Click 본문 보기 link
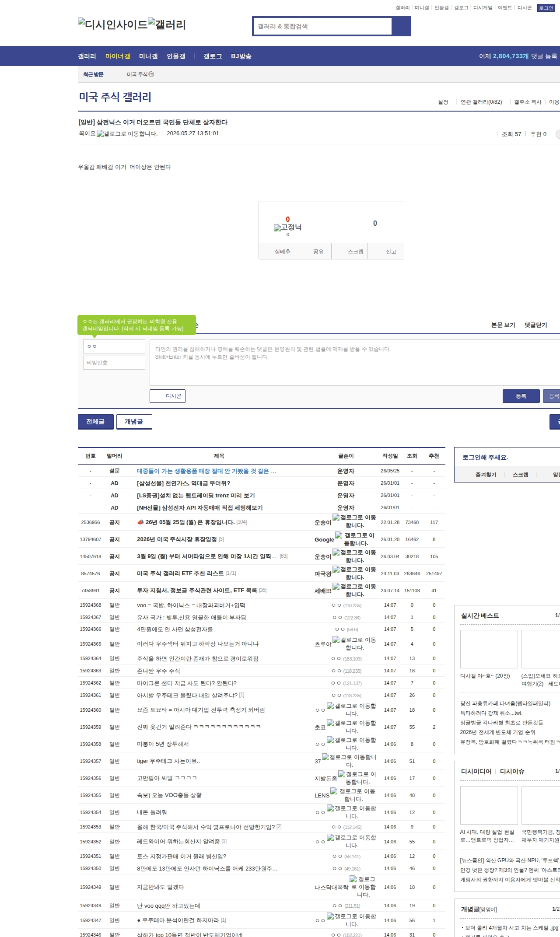 (x=503, y=325)
